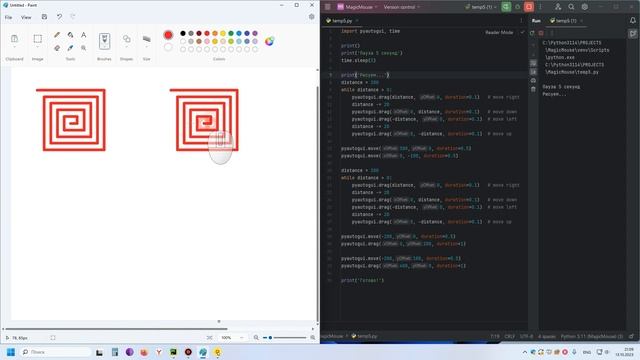This screenshot has width=640, height=360.
Task: Select the Run tool window tab
Action: (536, 20)
